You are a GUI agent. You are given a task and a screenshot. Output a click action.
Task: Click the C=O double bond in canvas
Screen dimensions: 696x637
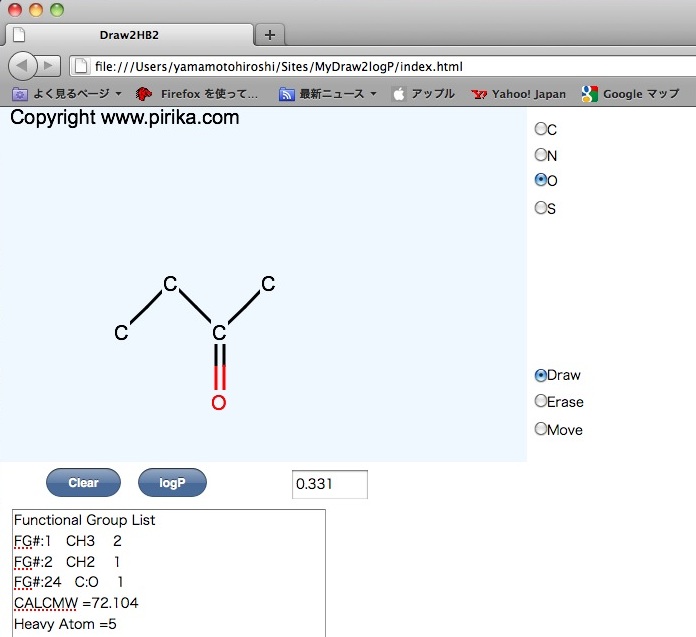220,367
